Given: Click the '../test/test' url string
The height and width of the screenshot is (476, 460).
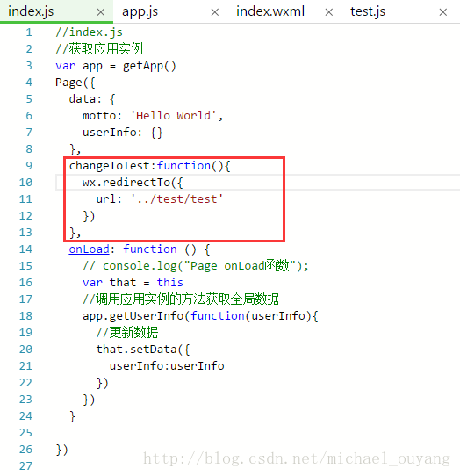Looking at the screenshot, I should (x=176, y=199).
